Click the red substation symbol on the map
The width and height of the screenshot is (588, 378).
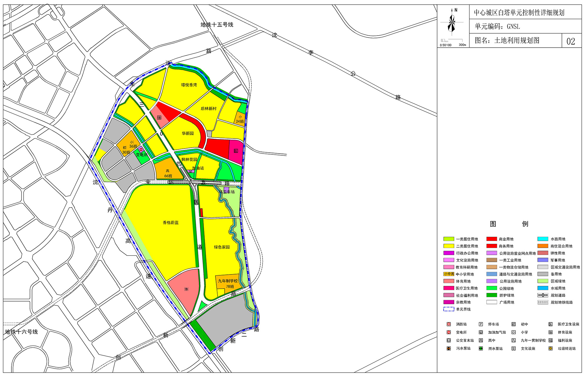point(141,150)
